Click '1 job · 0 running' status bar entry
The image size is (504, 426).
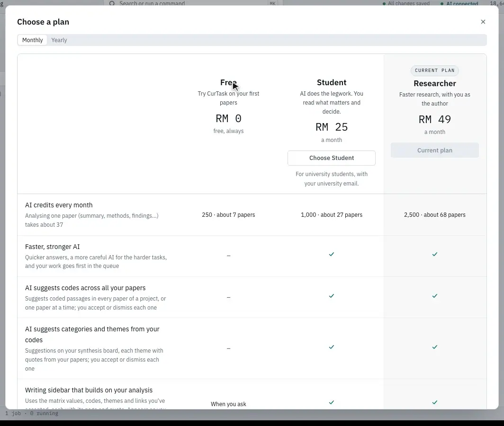tap(31, 414)
